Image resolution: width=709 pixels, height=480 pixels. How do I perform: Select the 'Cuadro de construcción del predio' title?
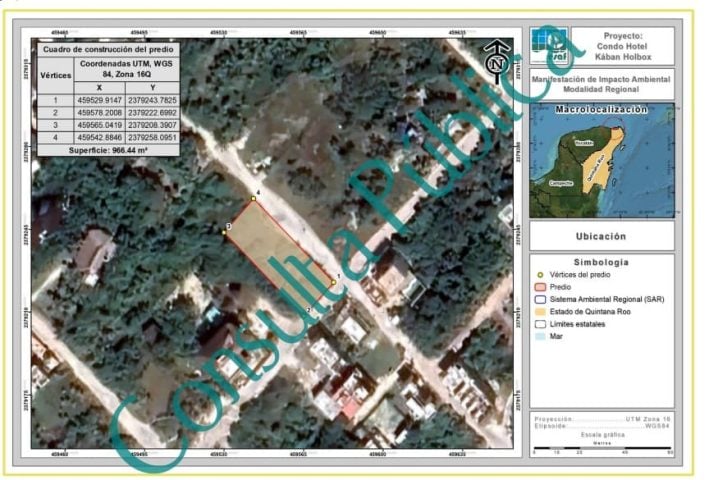coord(108,49)
